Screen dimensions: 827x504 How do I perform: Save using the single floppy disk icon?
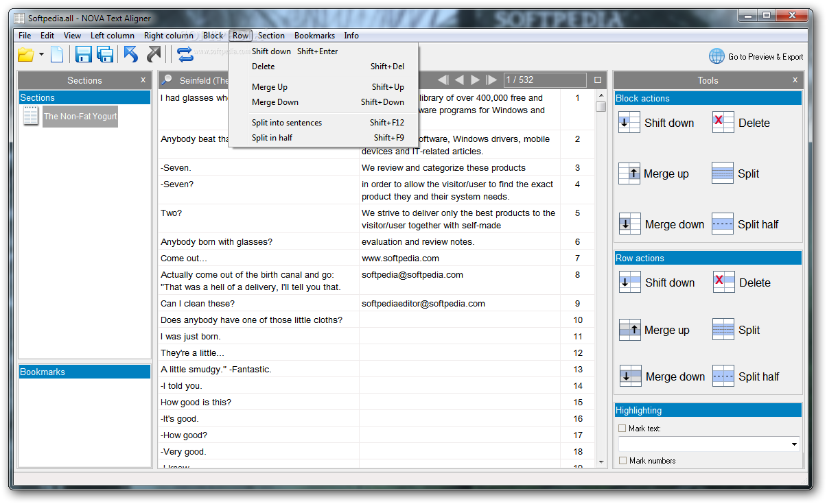pyautogui.click(x=84, y=55)
